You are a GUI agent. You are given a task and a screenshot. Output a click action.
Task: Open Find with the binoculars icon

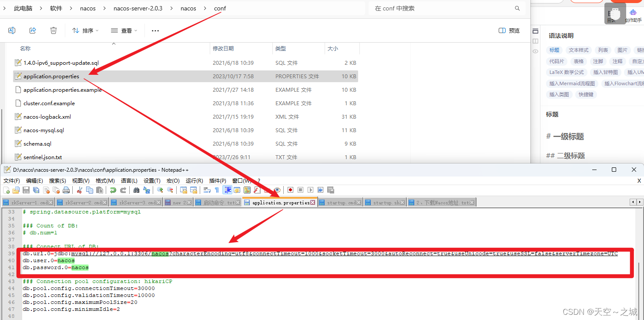(137, 190)
